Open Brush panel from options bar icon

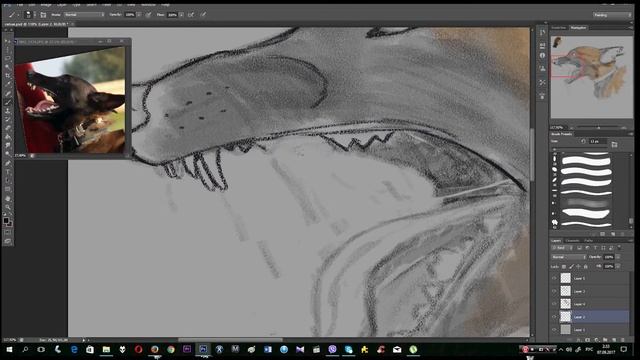click(x=43, y=15)
